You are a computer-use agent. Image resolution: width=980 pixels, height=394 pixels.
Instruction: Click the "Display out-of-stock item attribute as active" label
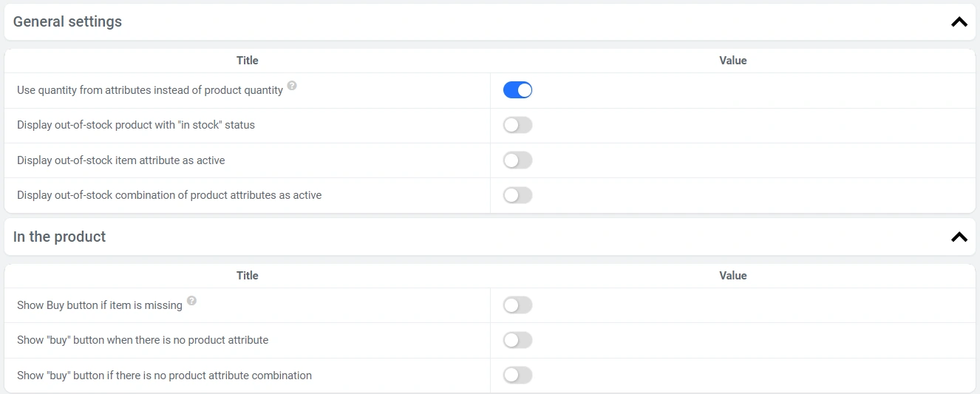tap(120, 160)
